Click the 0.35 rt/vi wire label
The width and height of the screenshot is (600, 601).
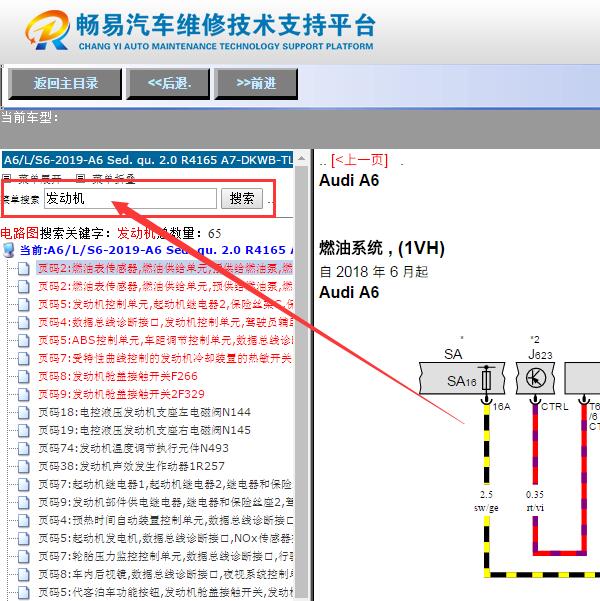point(535,501)
